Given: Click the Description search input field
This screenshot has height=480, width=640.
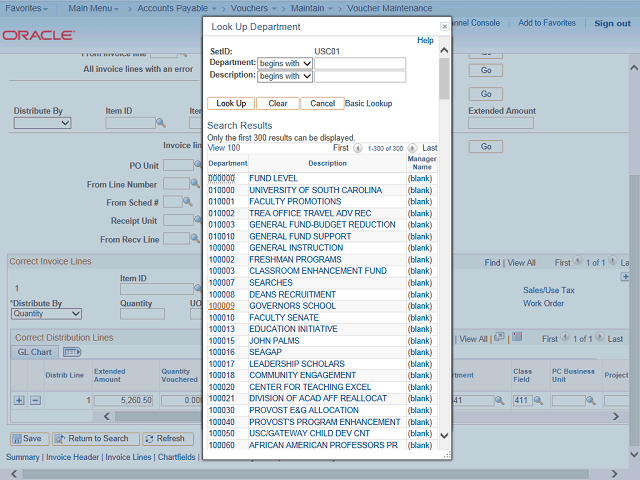Looking at the screenshot, I should (360, 76).
